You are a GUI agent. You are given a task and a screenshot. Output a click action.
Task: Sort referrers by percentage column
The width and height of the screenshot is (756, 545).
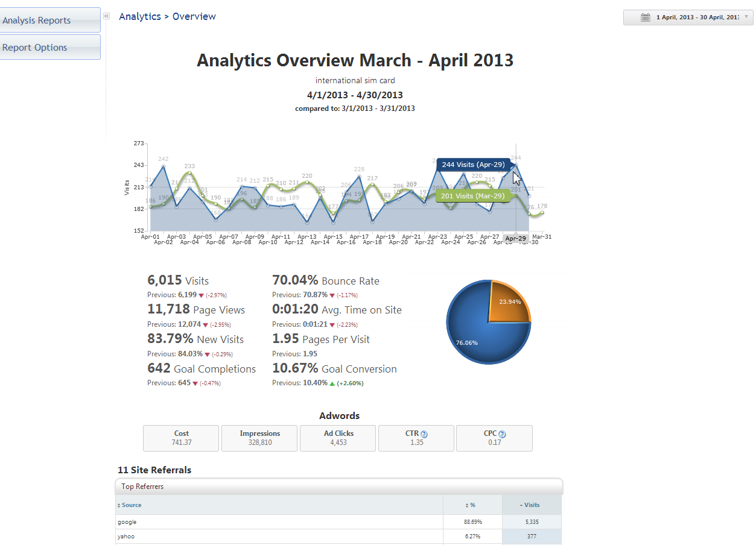(x=472, y=505)
